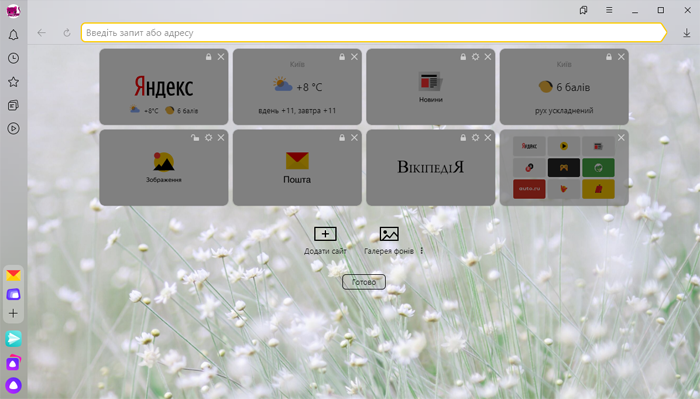Click the page reload icon
The image size is (700, 399).
point(67,33)
